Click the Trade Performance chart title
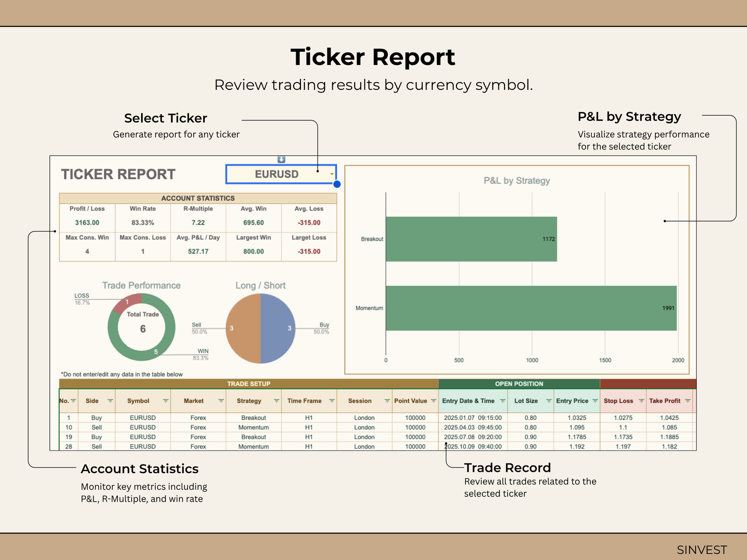The width and height of the screenshot is (747, 560). [142, 286]
